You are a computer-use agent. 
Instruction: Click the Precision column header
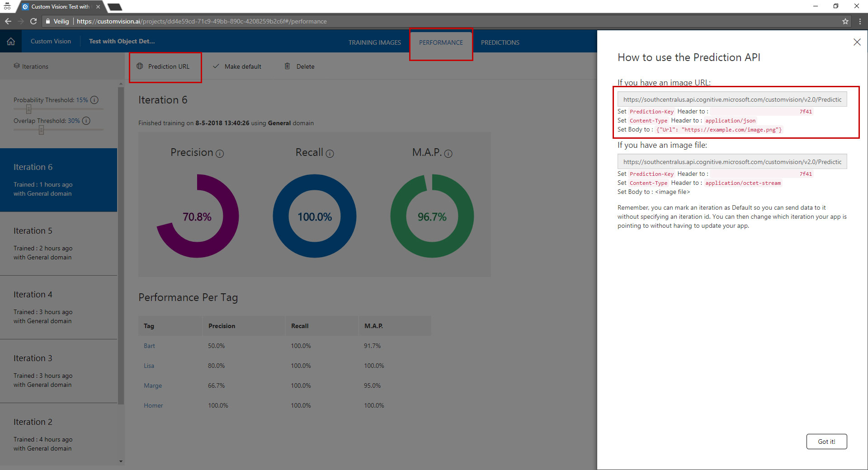244,326
